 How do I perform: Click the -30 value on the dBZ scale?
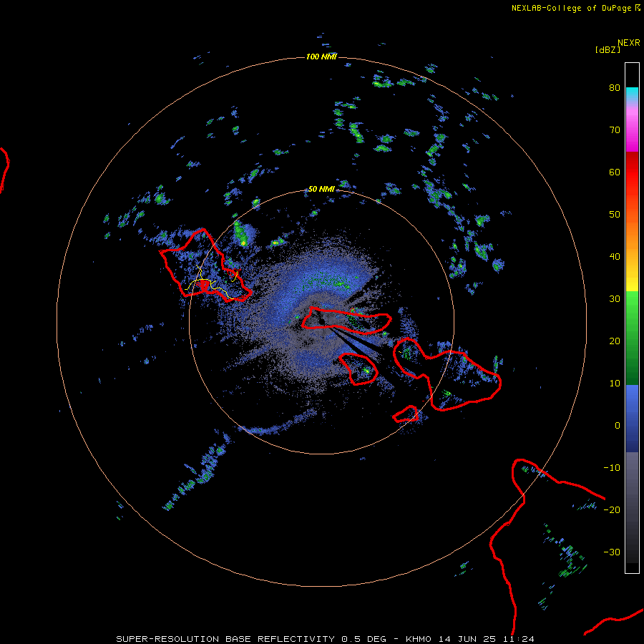coord(612,552)
